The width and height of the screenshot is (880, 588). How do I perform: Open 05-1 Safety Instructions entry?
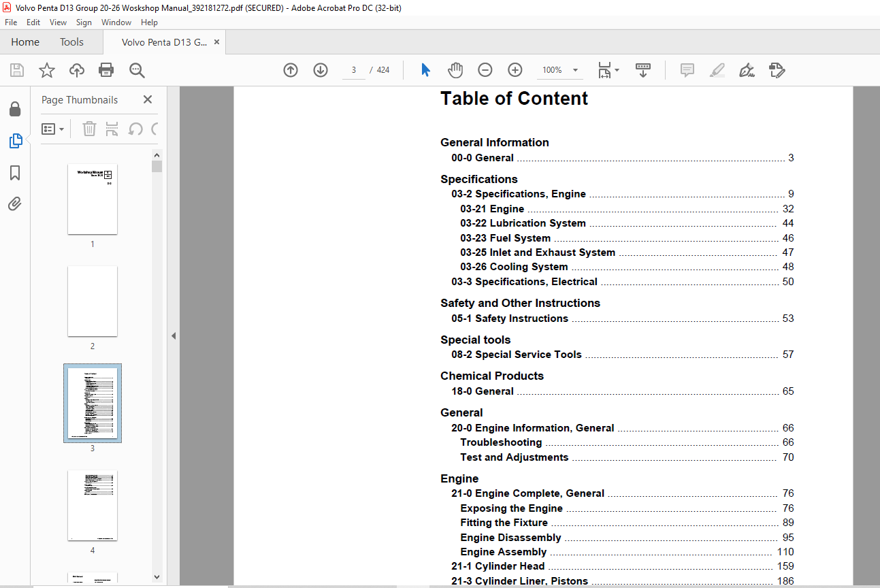pyautogui.click(x=623, y=318)
